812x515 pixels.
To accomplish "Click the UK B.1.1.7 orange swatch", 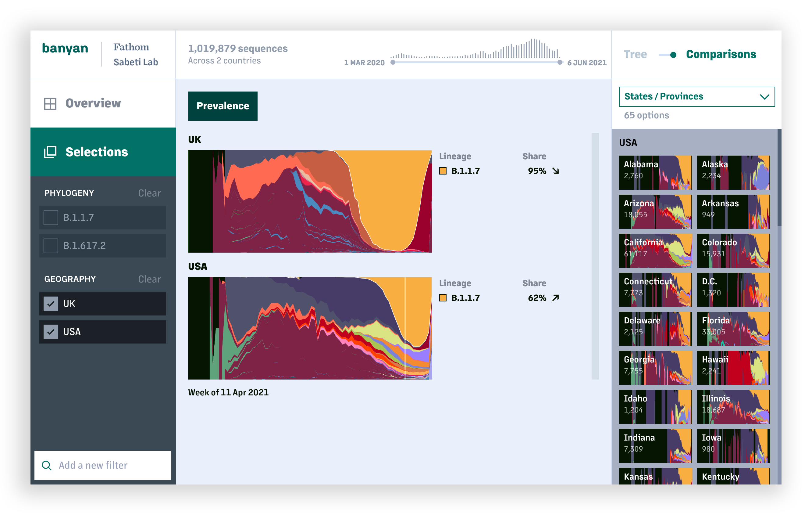I will point(443,171).
